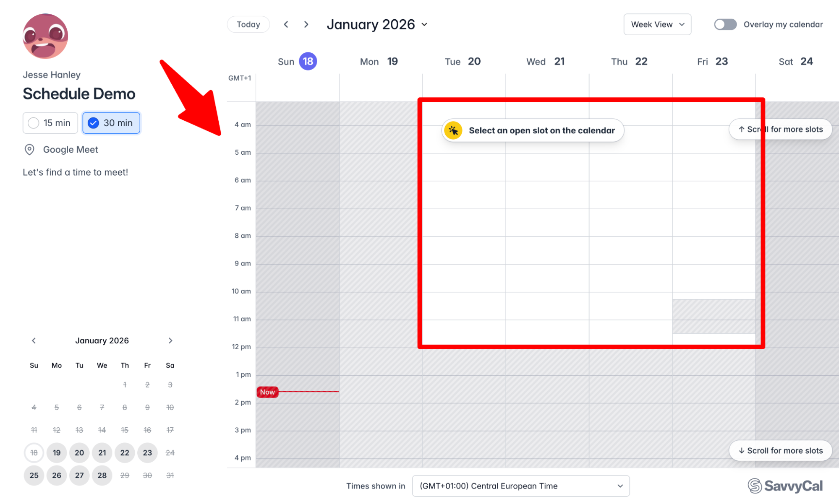Click the down Scroll for more slots button

pos(780,451)
